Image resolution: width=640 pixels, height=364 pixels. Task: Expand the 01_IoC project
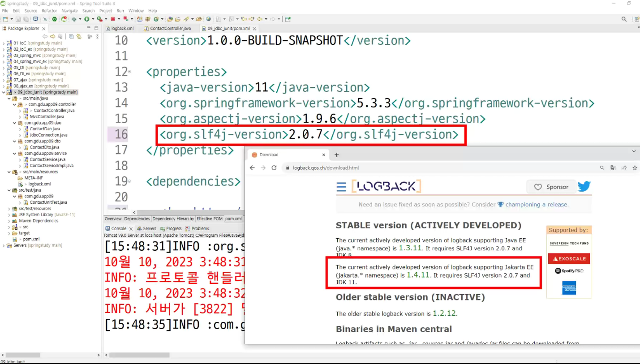tap(4, 43)
